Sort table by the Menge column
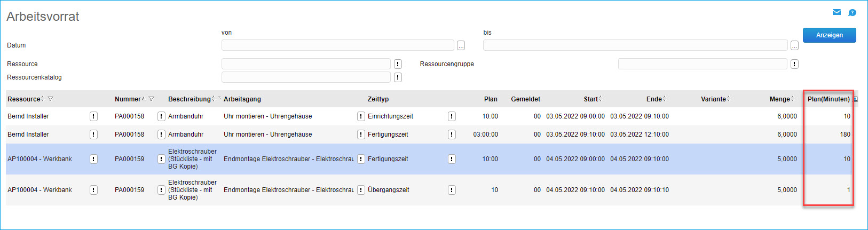Viewport: 868px width, 230px height. click(x=780, y=99)
